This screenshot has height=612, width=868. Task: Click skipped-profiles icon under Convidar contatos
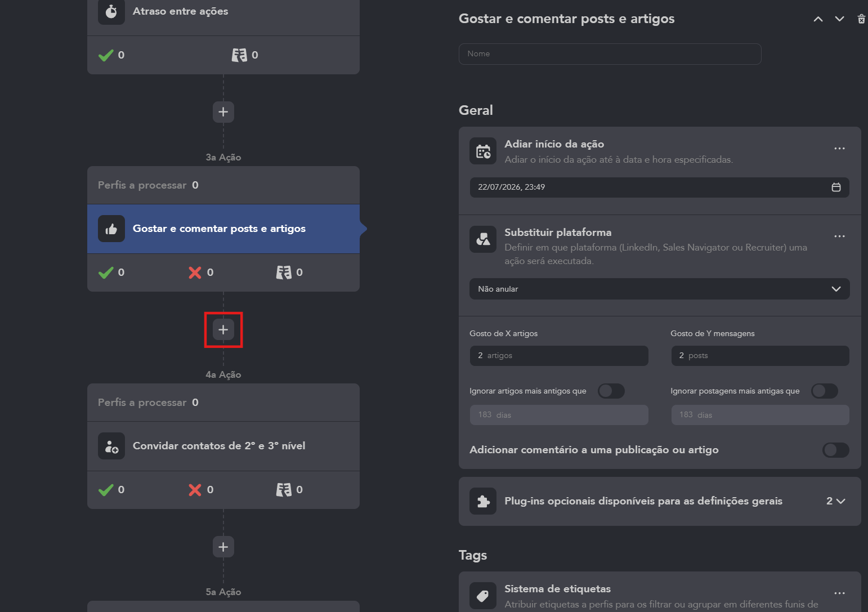(x=284, y=490)
